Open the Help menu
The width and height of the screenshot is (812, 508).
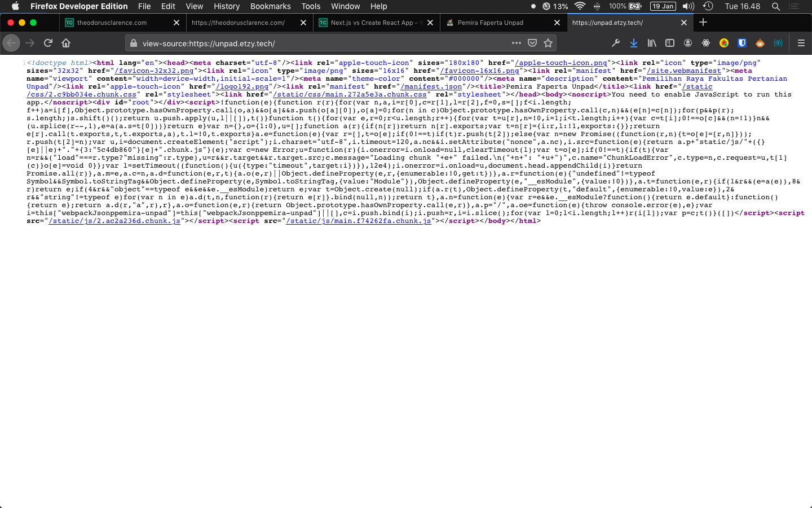(x=378, y=6)
